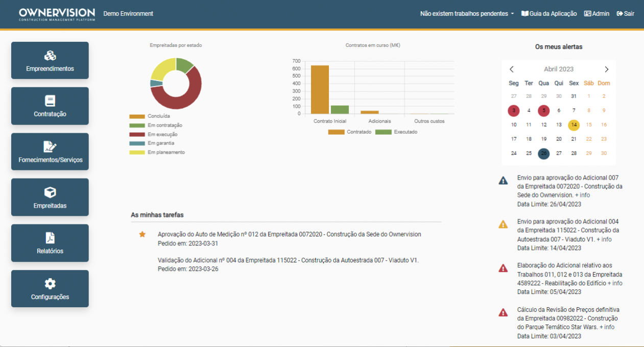The height and width of the screenshot is (347, 644).
Task: Open the Relatórios PDF icon
Action: click(x=50, y=238)
